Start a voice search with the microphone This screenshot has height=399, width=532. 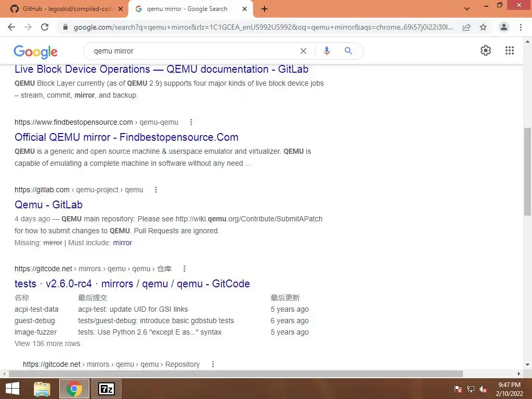point(326,51)
